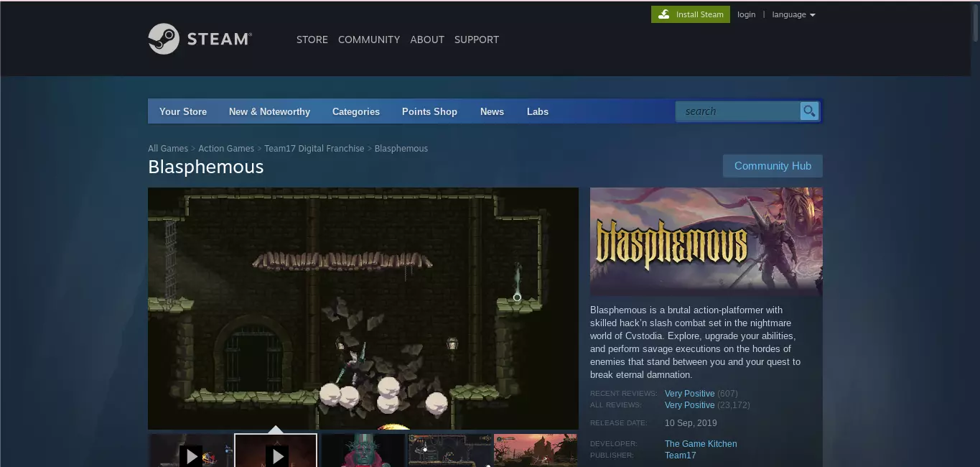980x467 pixels.
Task: Open publisher Team17 link
Action: pyautogui.click(x=680, y=456)
